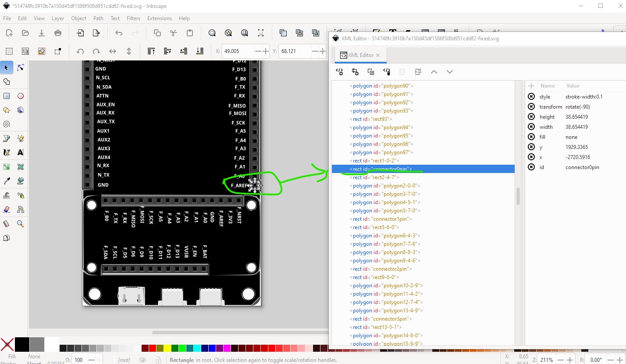626x364 pixels.
Task: Select the Ellipse tool
Action: [x=20, y=96]
